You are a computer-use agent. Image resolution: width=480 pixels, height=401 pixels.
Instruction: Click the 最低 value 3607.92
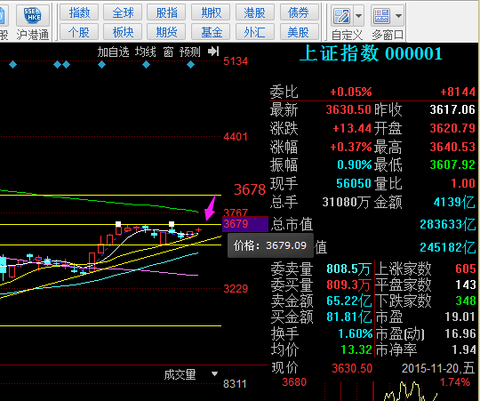coord(452,165)
